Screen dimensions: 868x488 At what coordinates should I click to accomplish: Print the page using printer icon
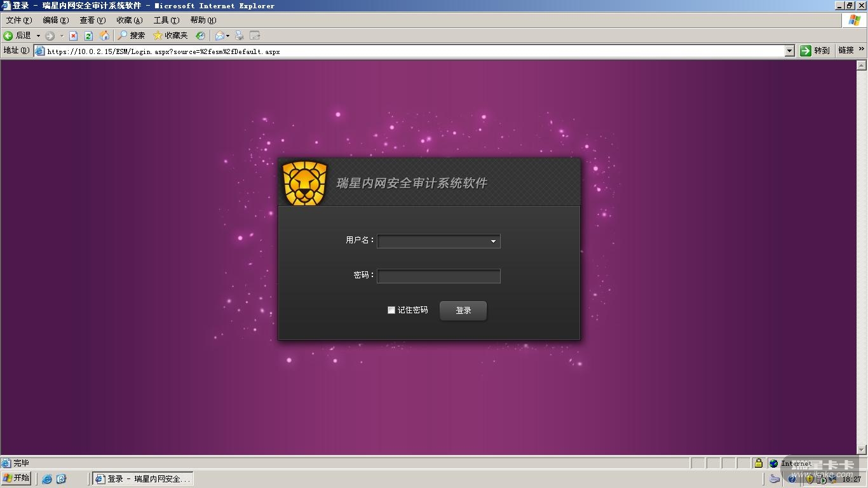point(240,36)
